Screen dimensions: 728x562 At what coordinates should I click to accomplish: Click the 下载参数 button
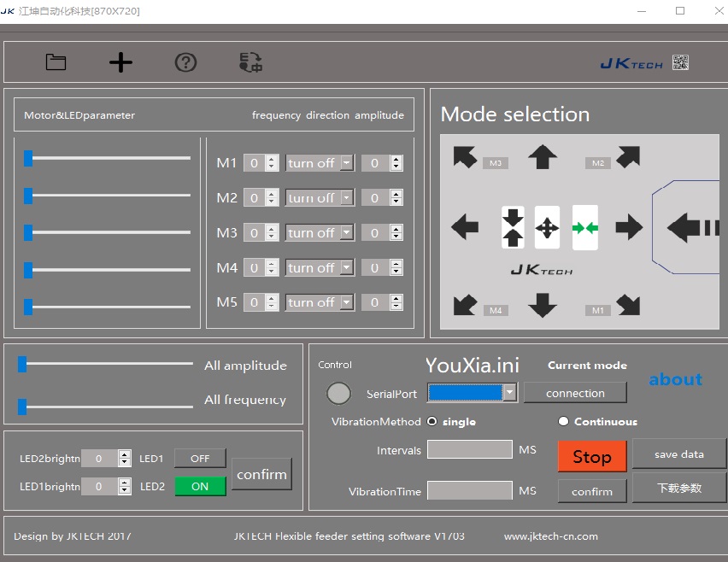(x=678, y=488)
